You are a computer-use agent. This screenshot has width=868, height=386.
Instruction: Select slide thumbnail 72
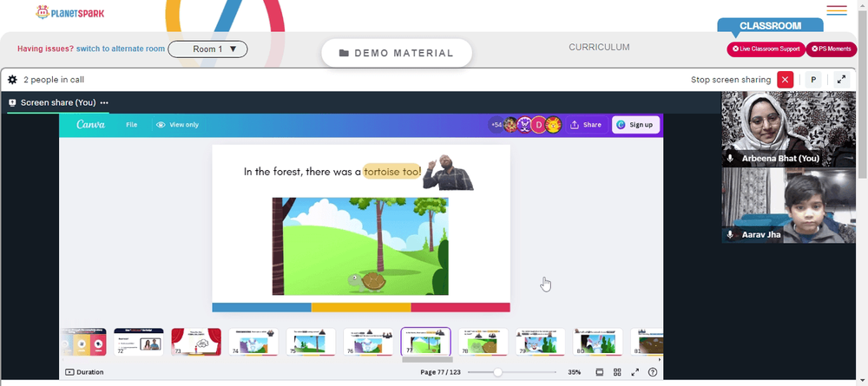138,342
